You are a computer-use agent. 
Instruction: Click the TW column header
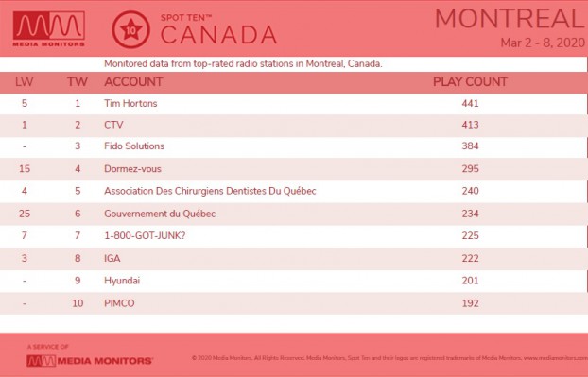[x=78, y=81]
